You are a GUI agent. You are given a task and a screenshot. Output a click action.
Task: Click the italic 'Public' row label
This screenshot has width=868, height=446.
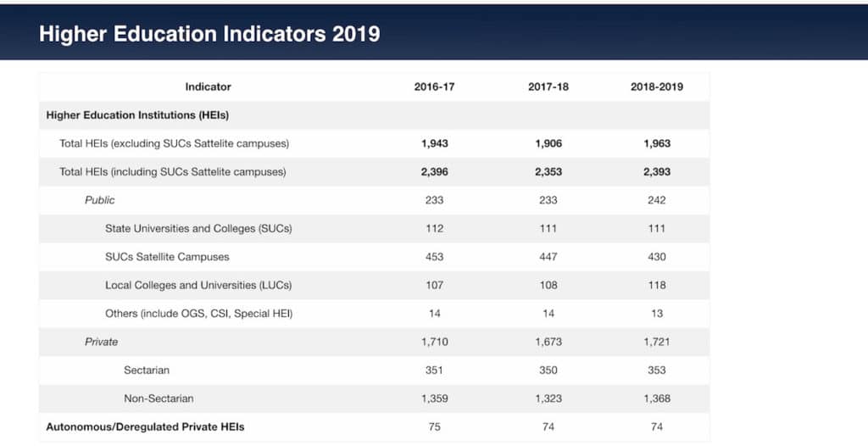coord(99,200)
